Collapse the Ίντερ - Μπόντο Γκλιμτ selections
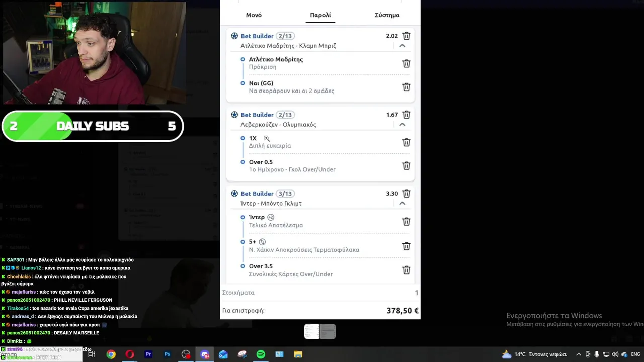Image resolution: width=644 pixels, height=362 pixels. (x=402, y=204)
